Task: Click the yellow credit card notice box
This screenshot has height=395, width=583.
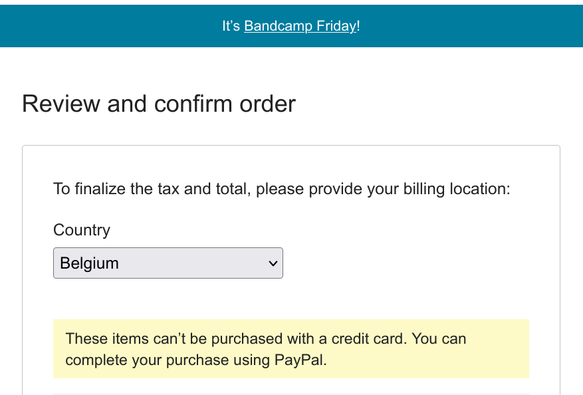Action: pos(291,349)
